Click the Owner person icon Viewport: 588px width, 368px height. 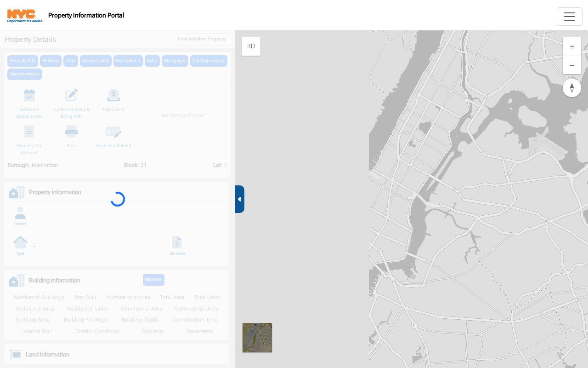(20, 213)
